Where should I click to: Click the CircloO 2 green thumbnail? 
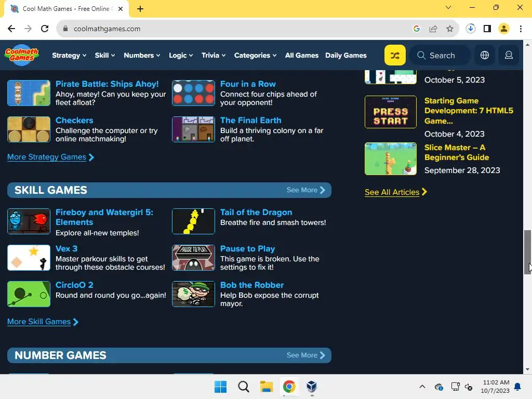(29, 294)
